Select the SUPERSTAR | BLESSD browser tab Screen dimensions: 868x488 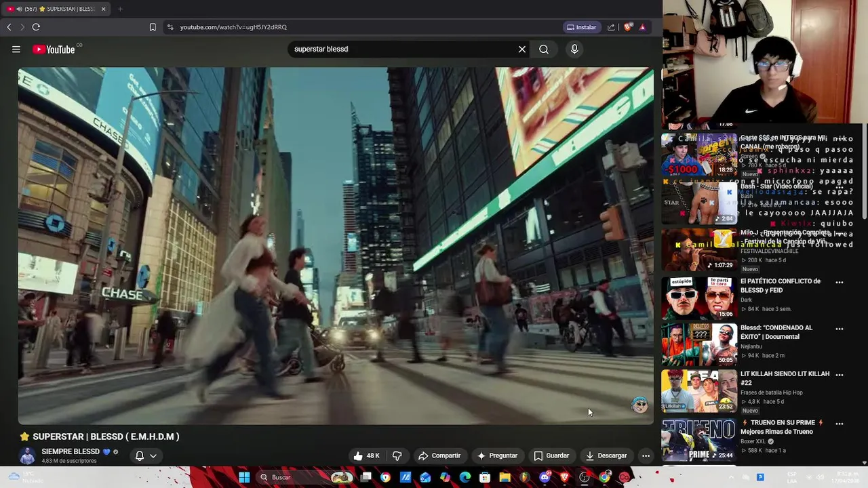point(57,9)
